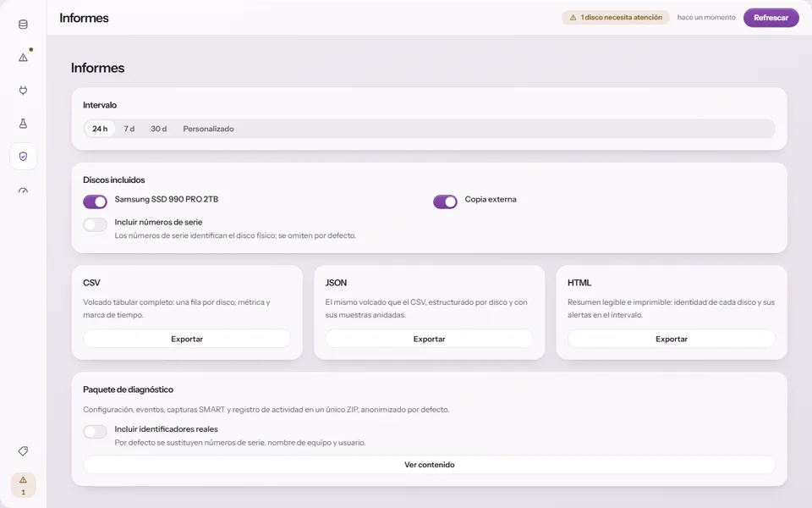Click the 'Paquete de diagnóstico' heading

128,389
